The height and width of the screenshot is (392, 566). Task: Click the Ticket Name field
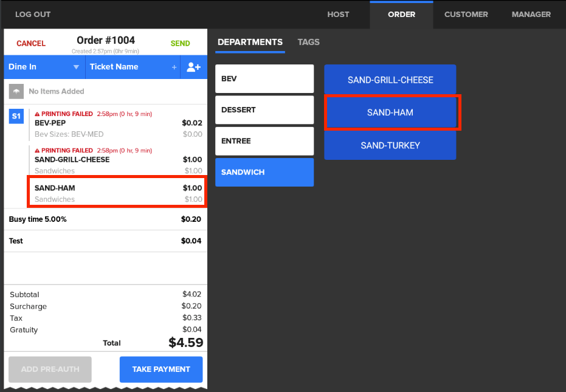(128, 67)
